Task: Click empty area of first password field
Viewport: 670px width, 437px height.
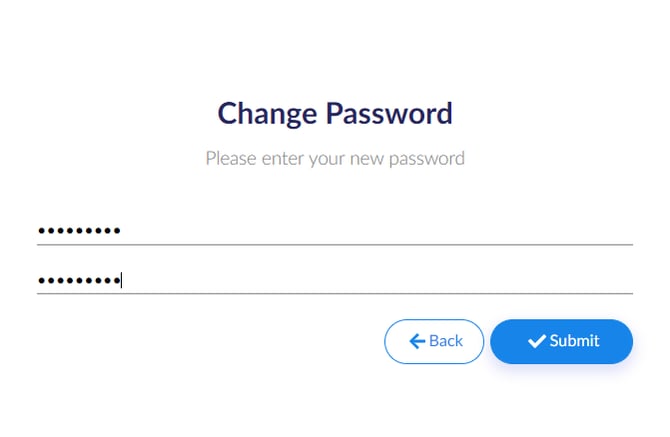Action: coord(400,231)
